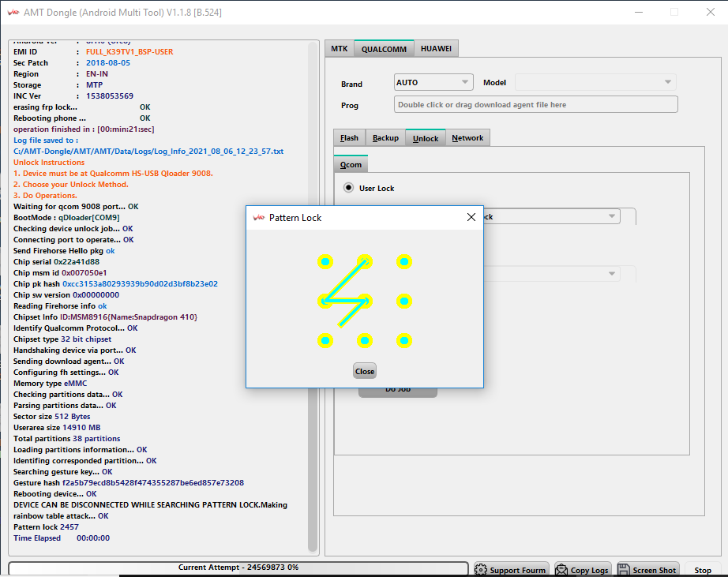Open the Network tab
Screen dimensions: 728x577
click(x=467, y=138)
